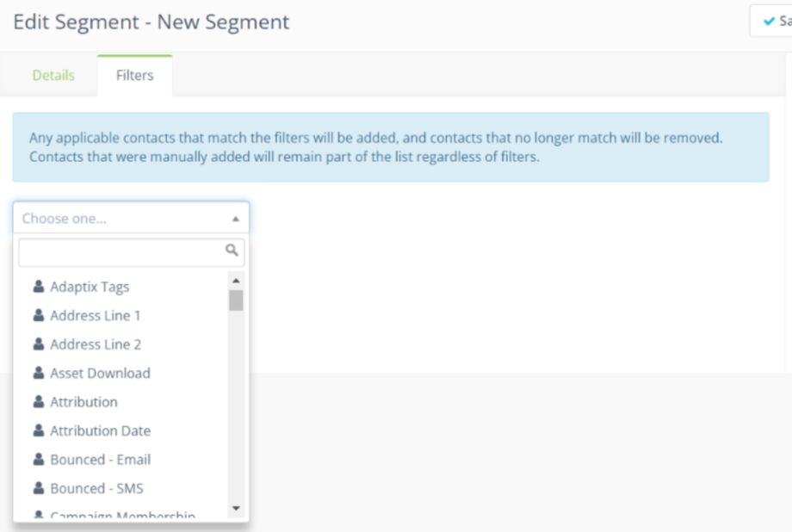Image resolution: width=792 pixels, height=532 pixels.
Task: Select the Filters tab
Action: click(x=134, y=75)
